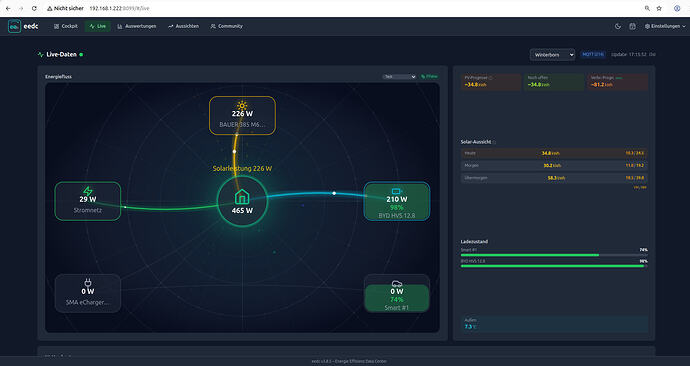Click the Übermorgen 58.3 kWh forecast row
The image size is (690, 366).
554,178
